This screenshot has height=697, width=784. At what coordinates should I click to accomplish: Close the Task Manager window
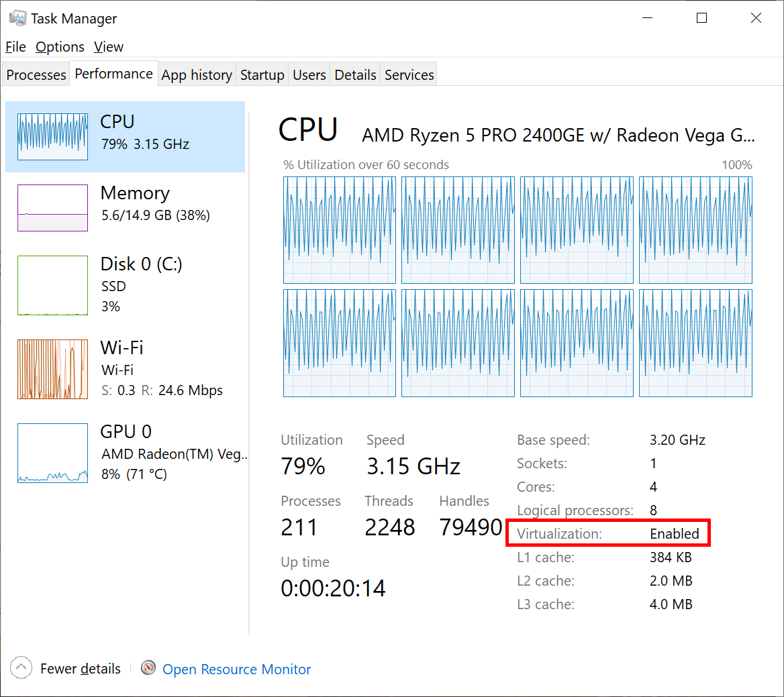click(x=756, y=18)
